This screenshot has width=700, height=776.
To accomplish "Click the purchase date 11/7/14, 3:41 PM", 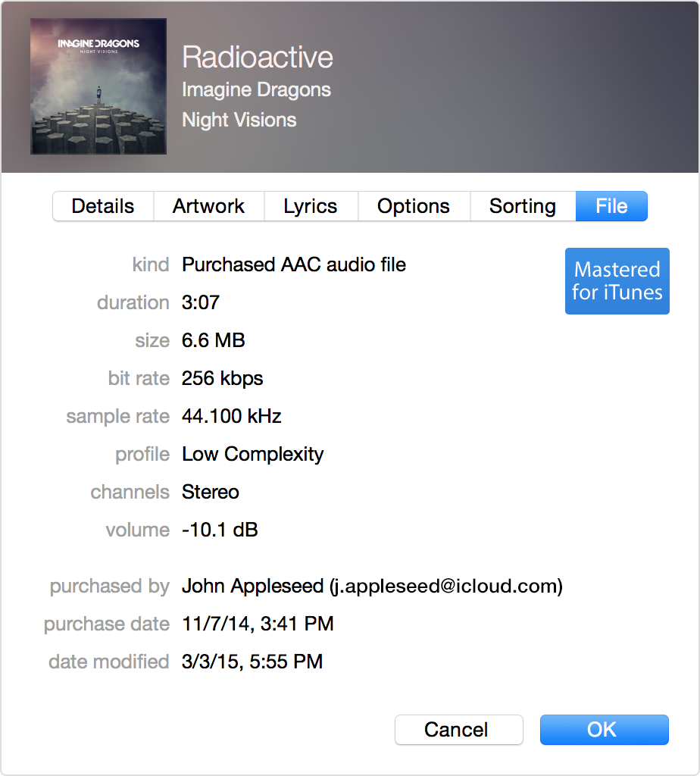I will [x=258, y=624].
